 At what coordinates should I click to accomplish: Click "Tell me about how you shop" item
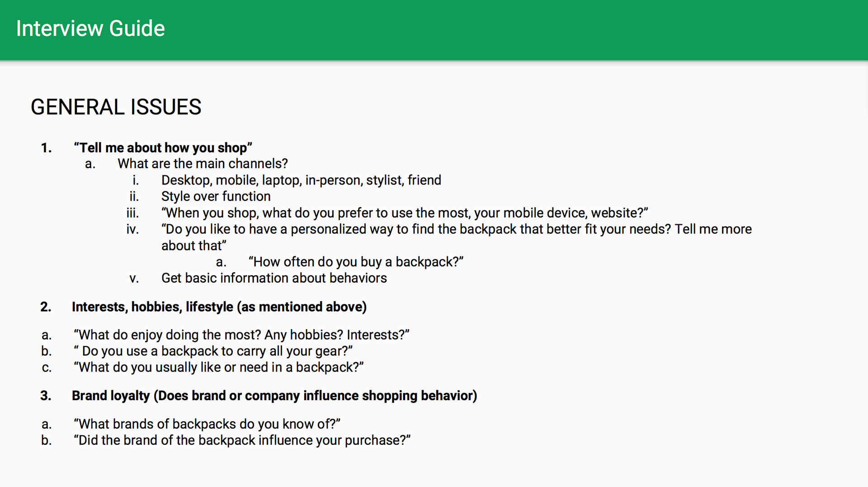click(163, 148)
